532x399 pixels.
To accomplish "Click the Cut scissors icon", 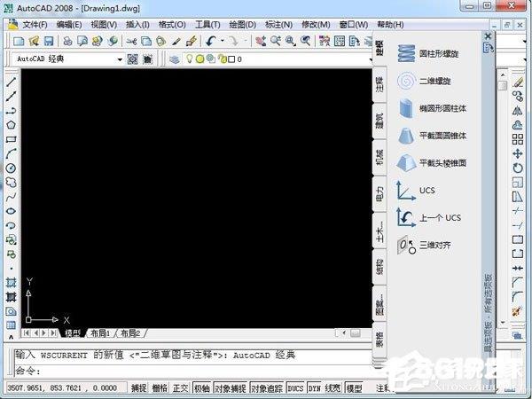I will point(131,42).
